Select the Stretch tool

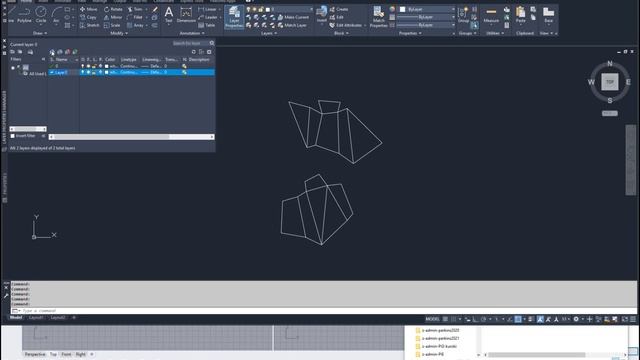click(x=89, y=25)
